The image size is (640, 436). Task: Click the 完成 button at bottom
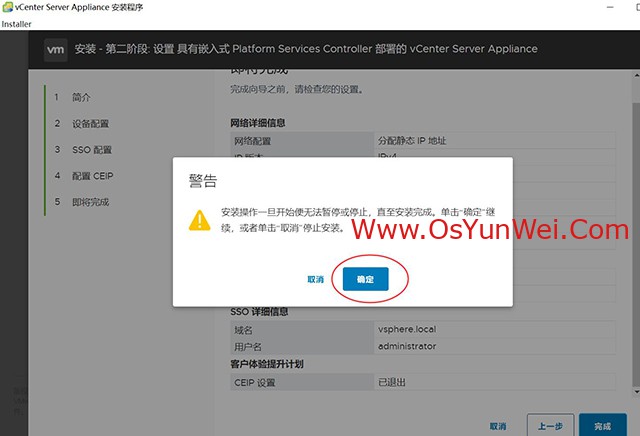[603, 426]
